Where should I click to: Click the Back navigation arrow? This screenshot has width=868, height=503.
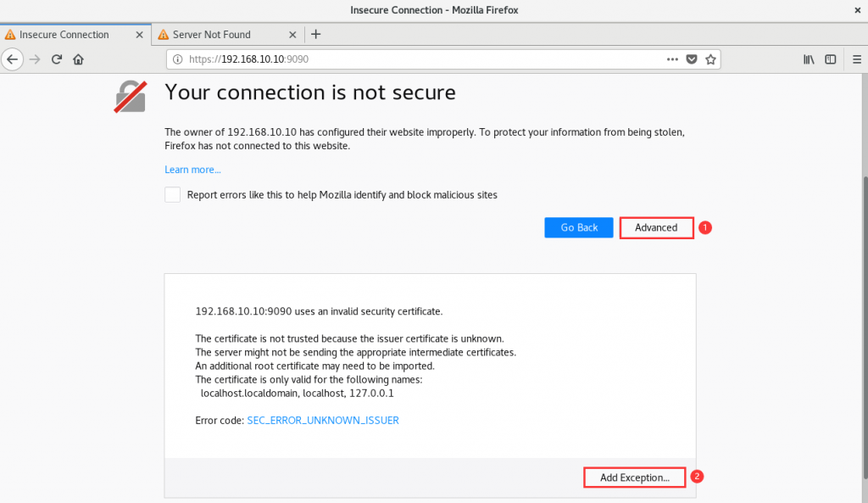(13, 59)
